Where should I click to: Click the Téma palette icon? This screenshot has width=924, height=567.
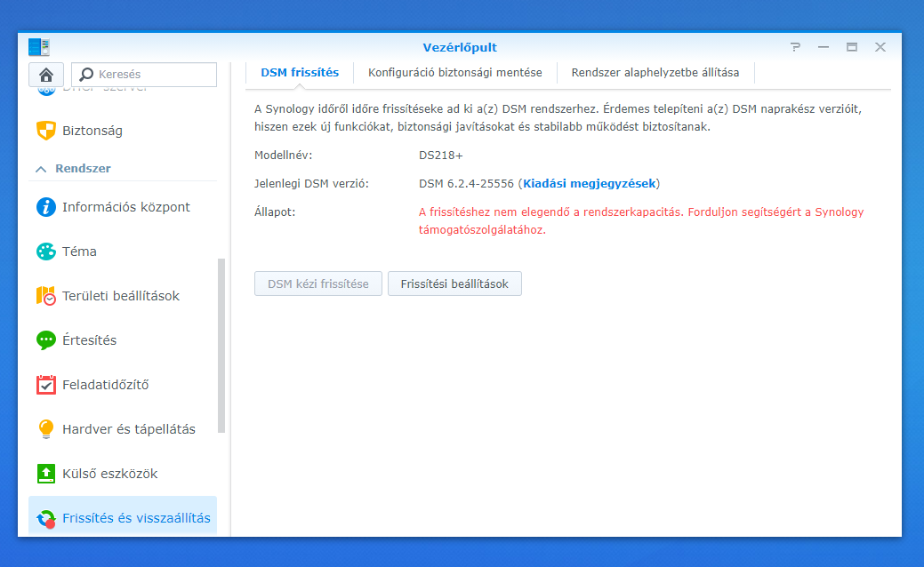coord(46,252)
